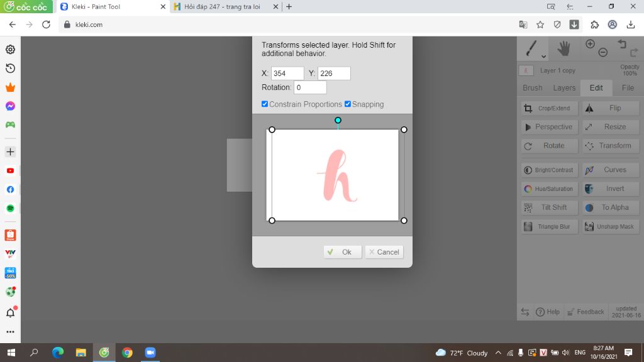Switch to the Layers tab

564,88
